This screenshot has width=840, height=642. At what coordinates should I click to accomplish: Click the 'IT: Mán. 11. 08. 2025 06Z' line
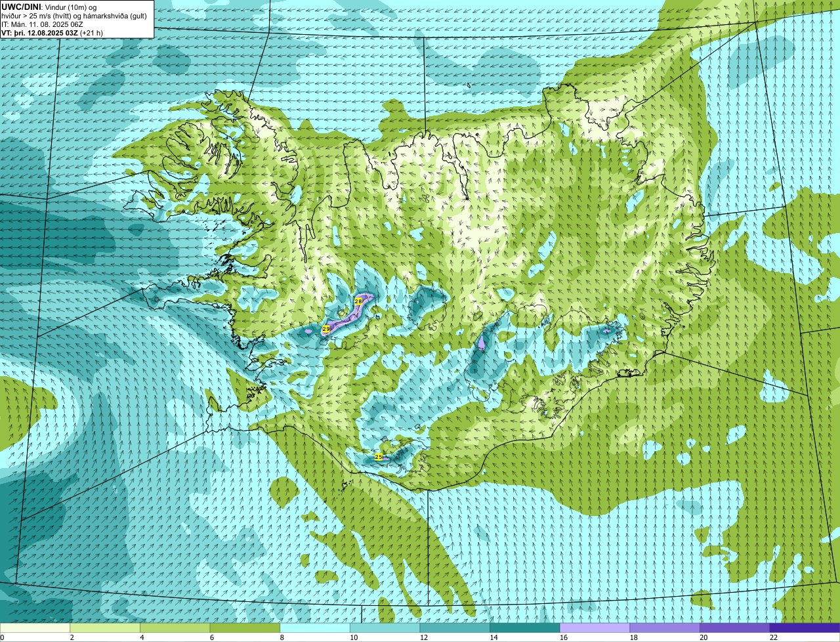(42, 24)
